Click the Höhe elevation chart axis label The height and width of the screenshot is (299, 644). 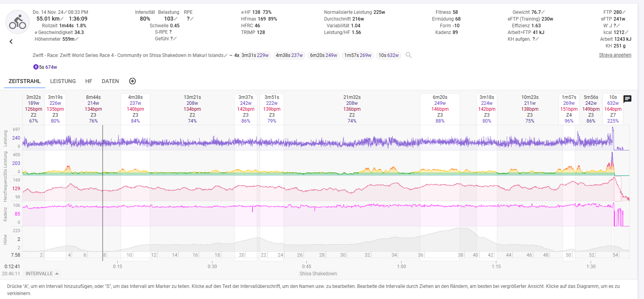6,239
